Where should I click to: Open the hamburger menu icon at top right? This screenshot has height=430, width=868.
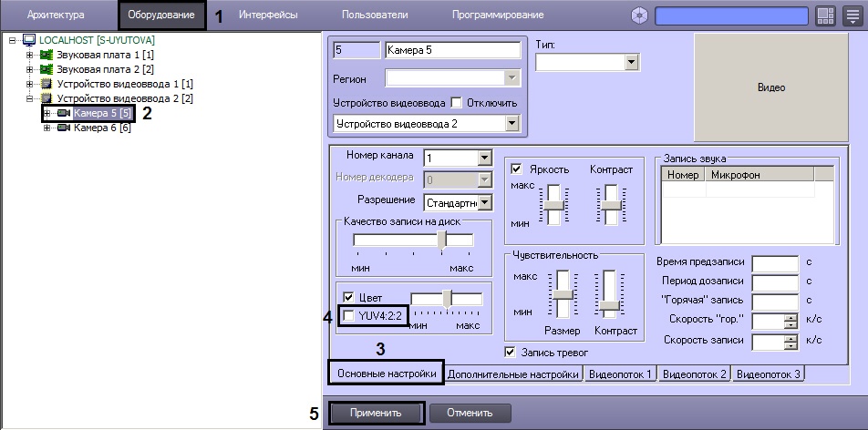pyautogui.click(x=852, y=16)
